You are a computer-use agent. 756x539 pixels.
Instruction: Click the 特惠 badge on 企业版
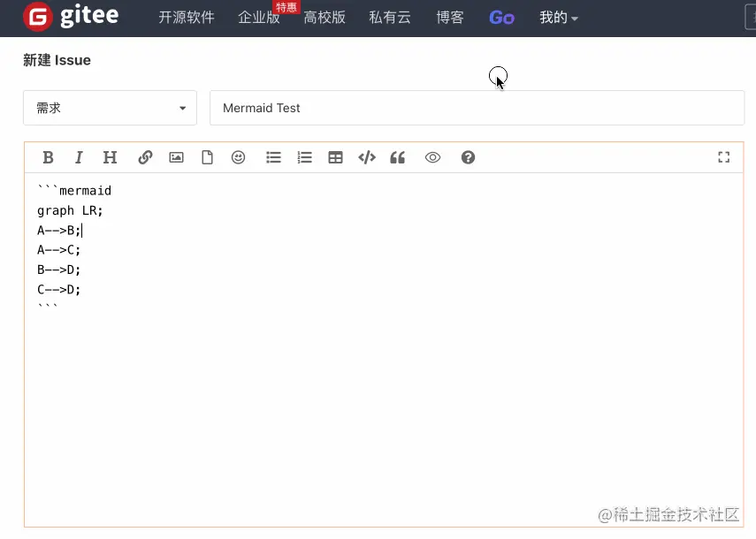click(286, 7)
